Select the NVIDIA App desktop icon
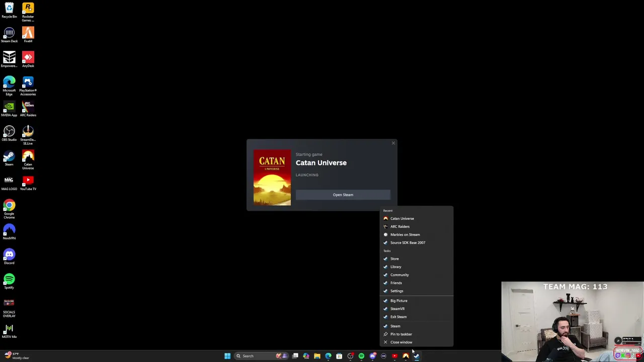Viewport: 644px width, 362px height. [9, 109]
